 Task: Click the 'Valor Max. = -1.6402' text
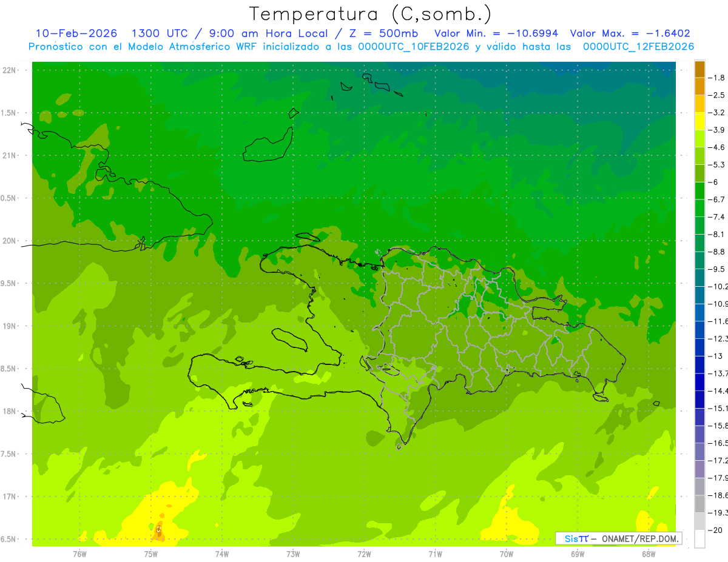(x=630, y=33)
